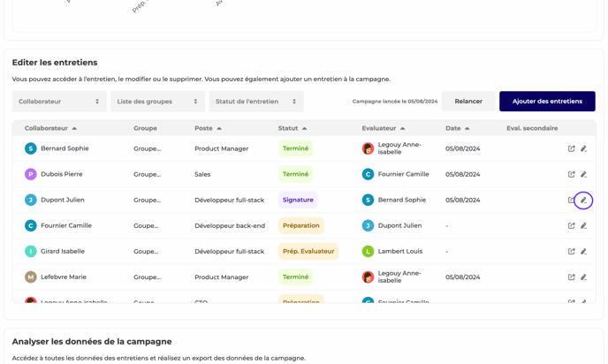
Task: Sort table by Collaborateur column header
Action: point(50,128)
